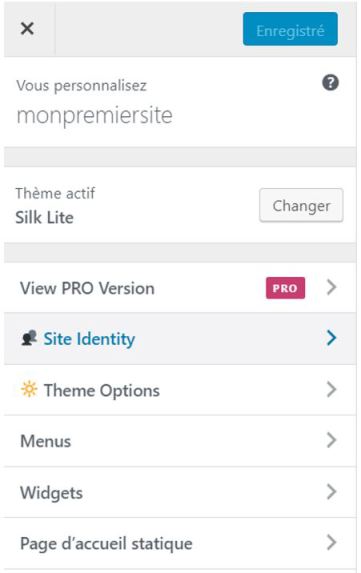
Task: Click the Enregistré save button
Action: click(290, 29)
